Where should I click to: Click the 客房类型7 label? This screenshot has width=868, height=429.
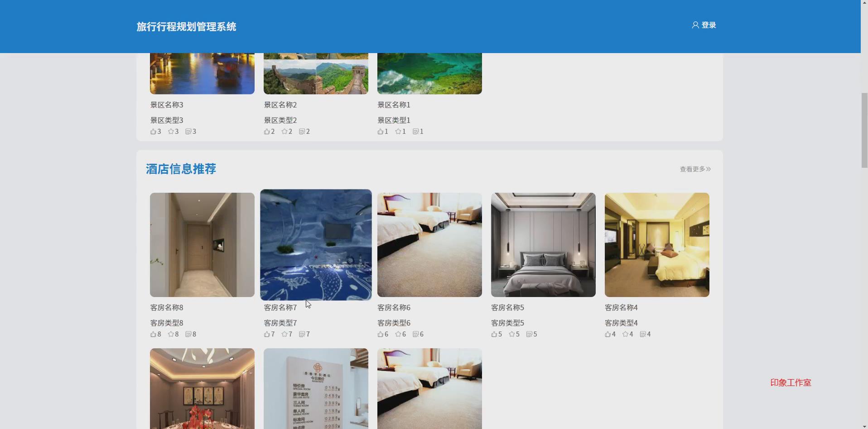[280, 323]
